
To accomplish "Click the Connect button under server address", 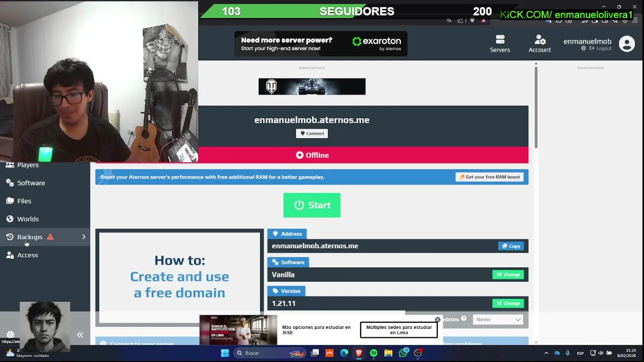I will click(312, 133).
